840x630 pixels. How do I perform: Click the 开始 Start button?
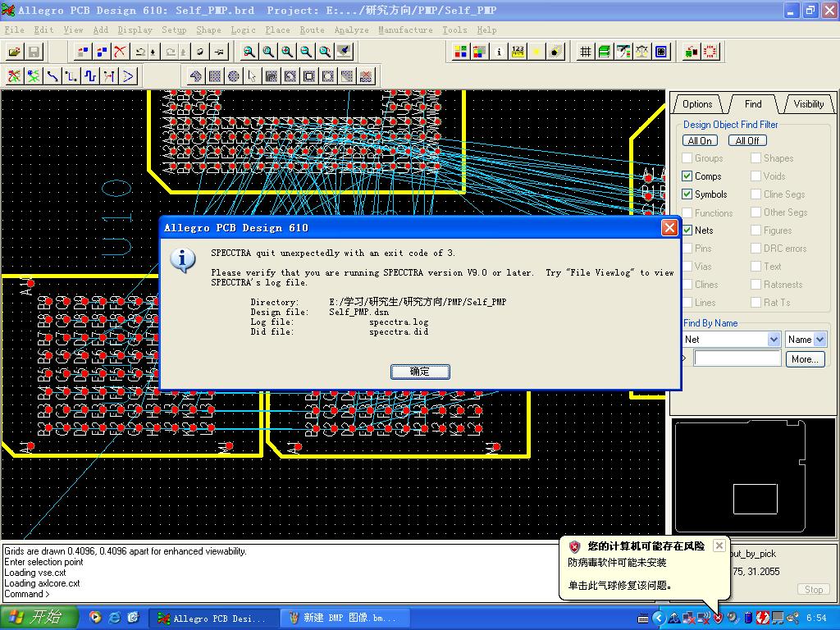tap(39, 618)
